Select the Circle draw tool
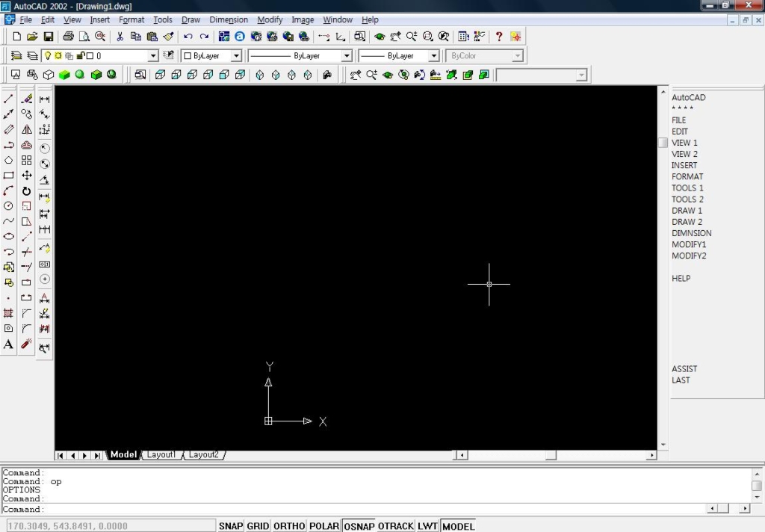765x532 pixels. pos(8,206)
